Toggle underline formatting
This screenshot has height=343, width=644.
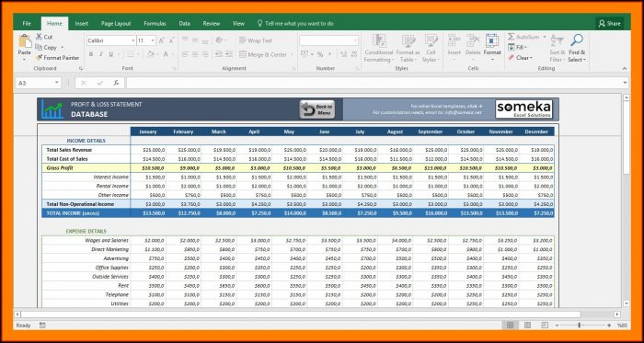111,54
